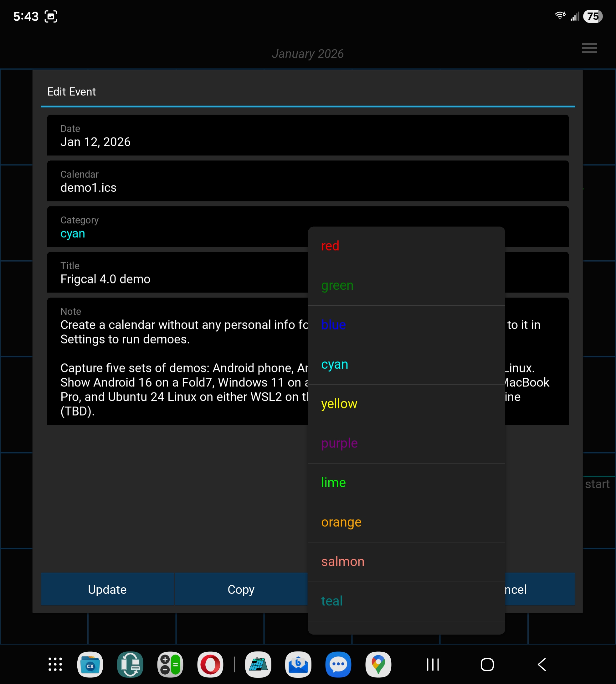Open the blue Messages chat app

point(338,664)
